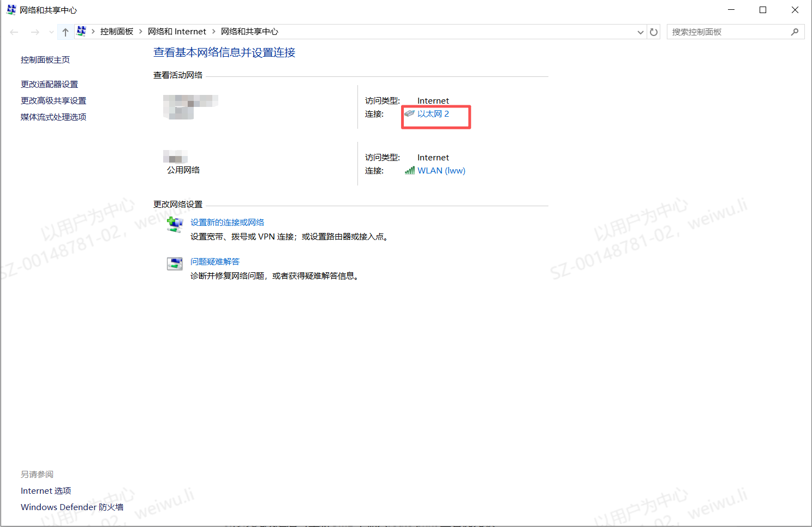The width and height of the screenshot is (812, 527).
Task: Click 媒体流式处理选项 in the sidebar
Action: 53,117
